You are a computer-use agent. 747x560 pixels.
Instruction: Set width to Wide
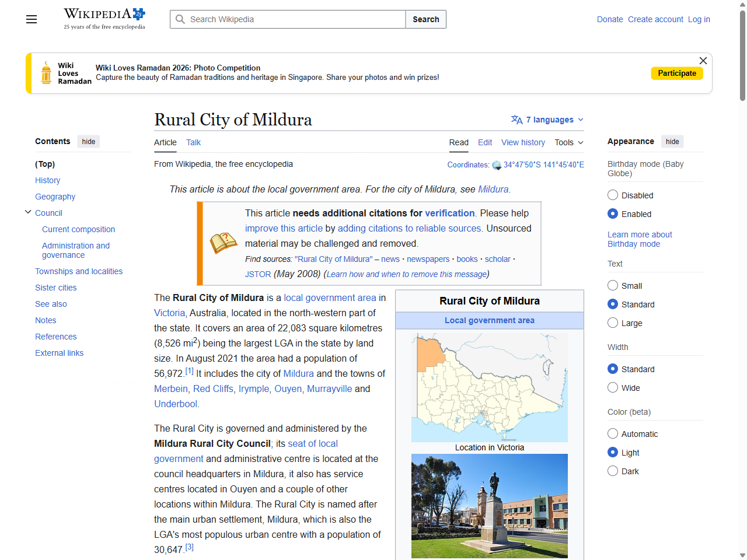613,387
